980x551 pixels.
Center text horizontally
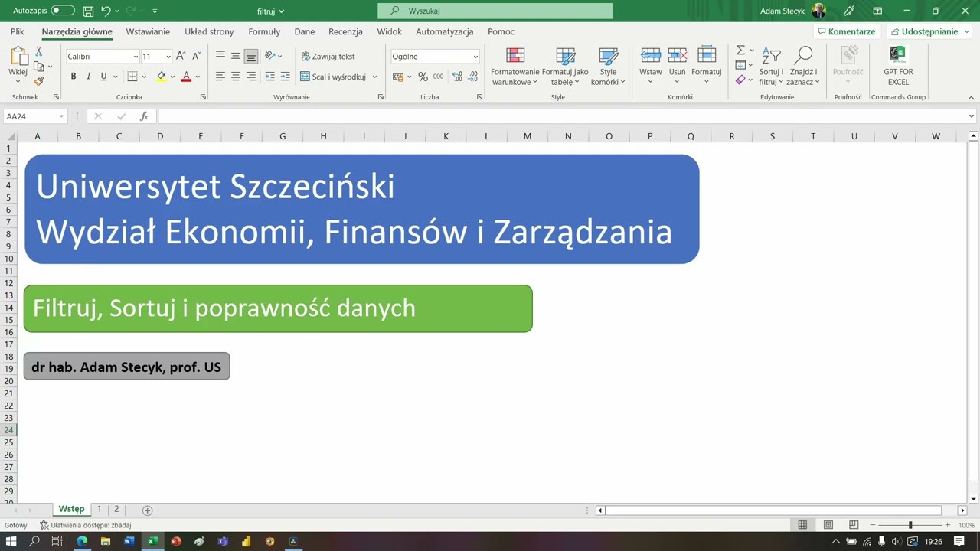point(236,77)
